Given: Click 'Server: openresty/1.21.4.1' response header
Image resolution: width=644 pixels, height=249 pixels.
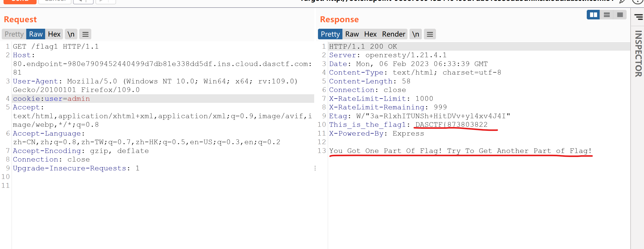Looking at the screenshot, I should (x=388, y=55).
